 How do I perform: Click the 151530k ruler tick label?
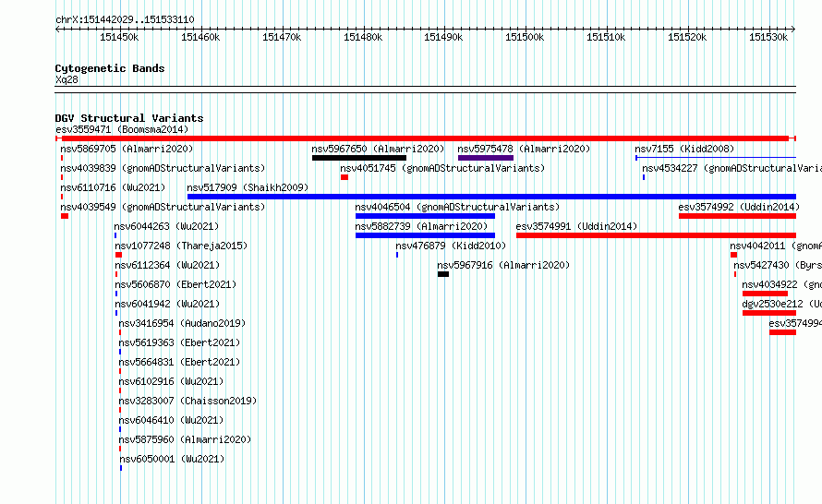768,37
